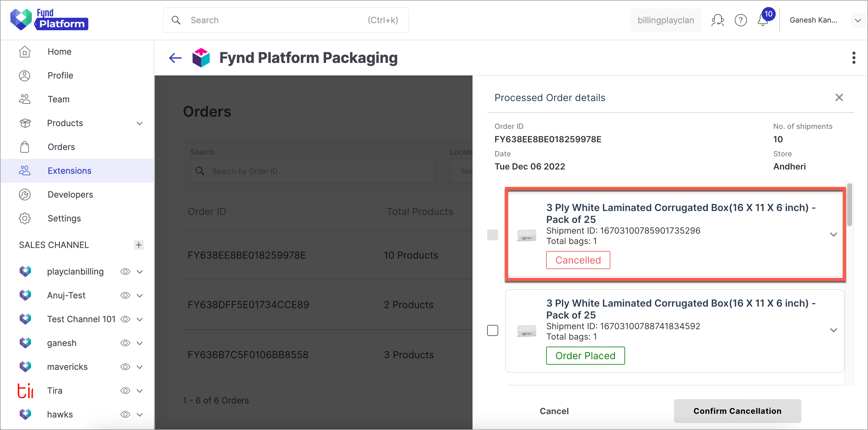Expand the ganesh channel chevron
The width and height of the screenshot is (868, 430).
(139, 343)
